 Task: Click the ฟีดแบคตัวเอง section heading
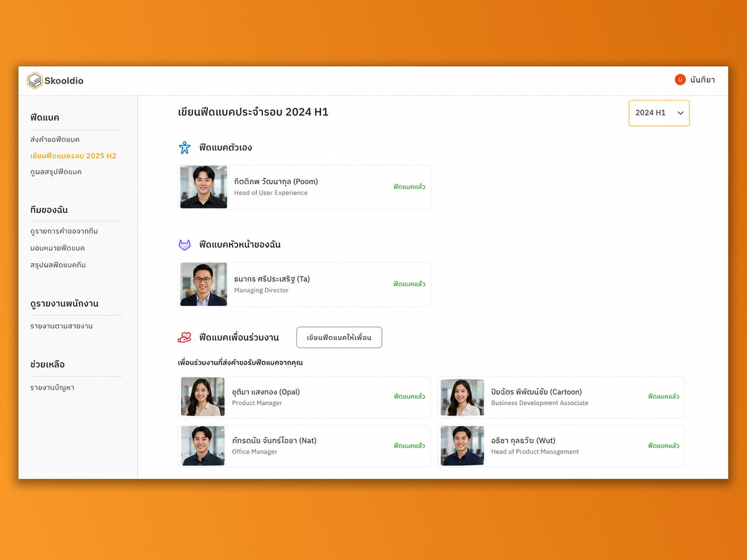pos(225,147)
